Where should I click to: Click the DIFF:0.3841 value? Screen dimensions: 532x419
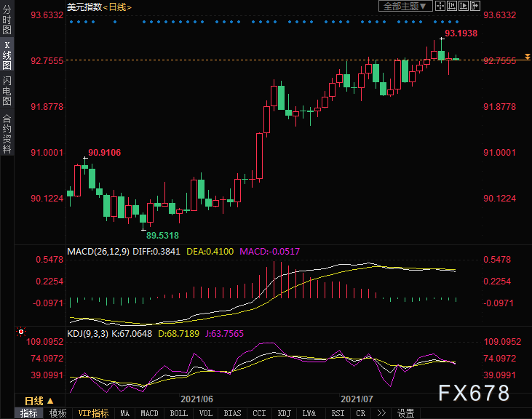coord(156,252)
